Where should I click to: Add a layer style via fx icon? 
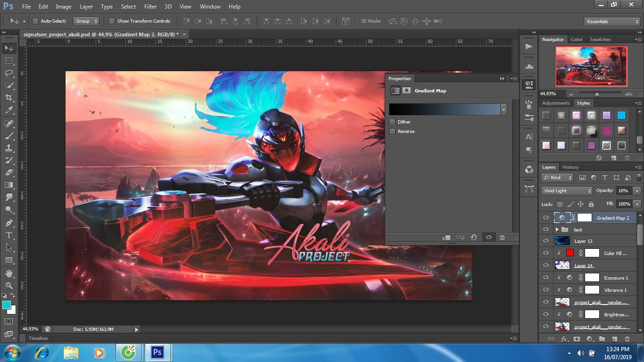[x=564, y=338]
